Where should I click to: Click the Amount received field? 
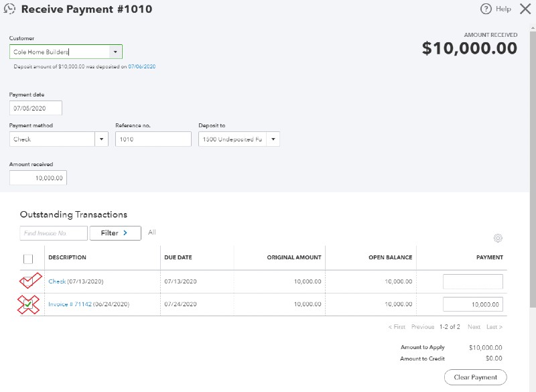point(38,178)
